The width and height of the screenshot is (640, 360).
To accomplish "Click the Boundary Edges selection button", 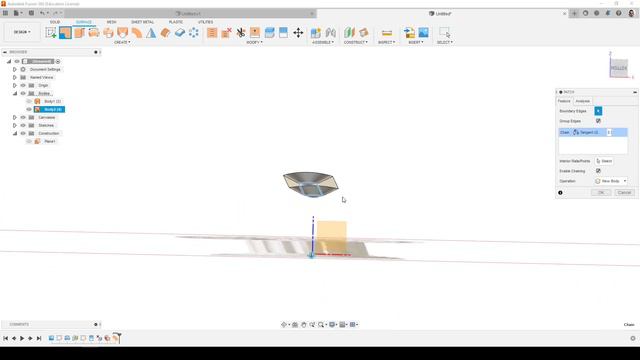I will [598, 111].
